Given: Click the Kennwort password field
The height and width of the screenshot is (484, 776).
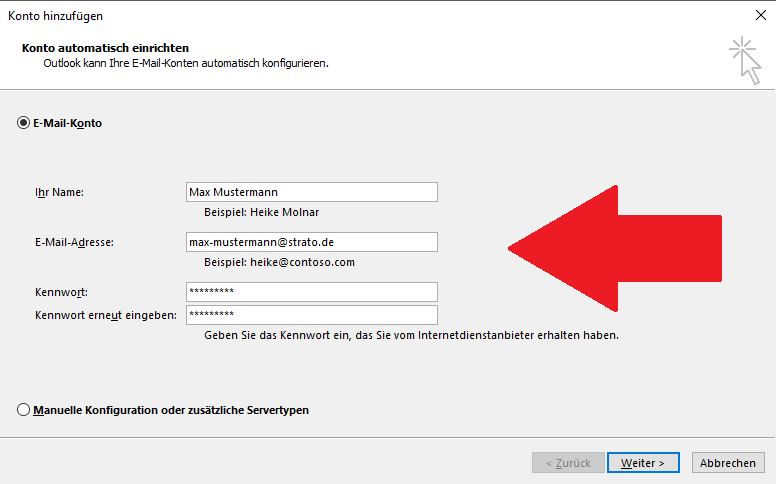Looking at the screenshot, I should (x=311, y=292).
